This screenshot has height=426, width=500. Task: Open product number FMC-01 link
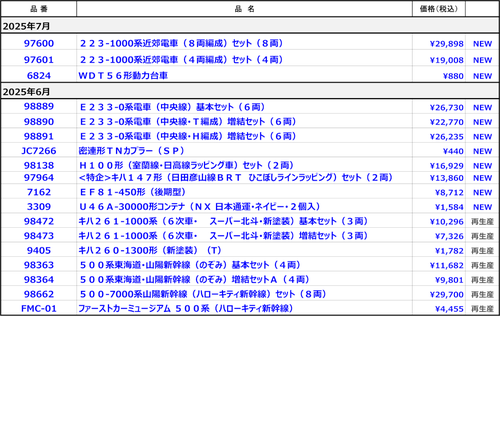pyautogui.click(x=39, y=309)
